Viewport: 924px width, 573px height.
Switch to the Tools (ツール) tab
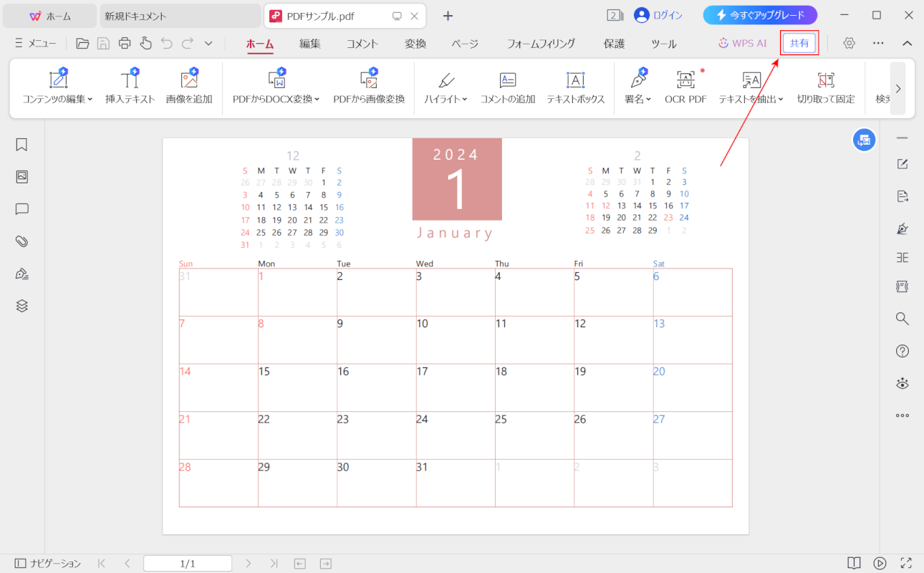point(664,44)
